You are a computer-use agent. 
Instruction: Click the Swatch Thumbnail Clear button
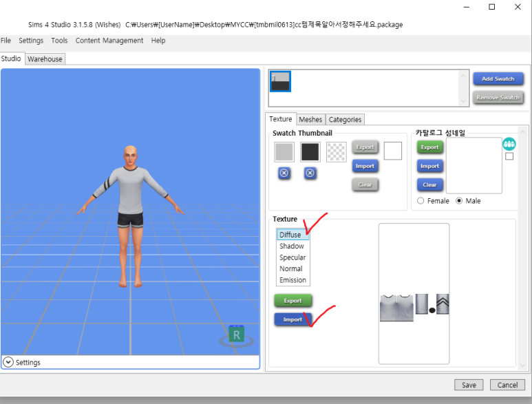(365, 185)
